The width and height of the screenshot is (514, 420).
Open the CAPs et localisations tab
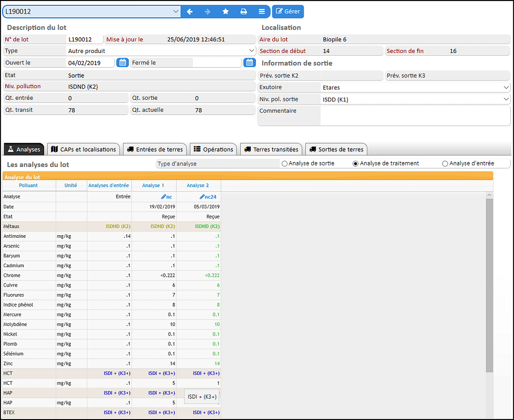(x=84, y=149)
